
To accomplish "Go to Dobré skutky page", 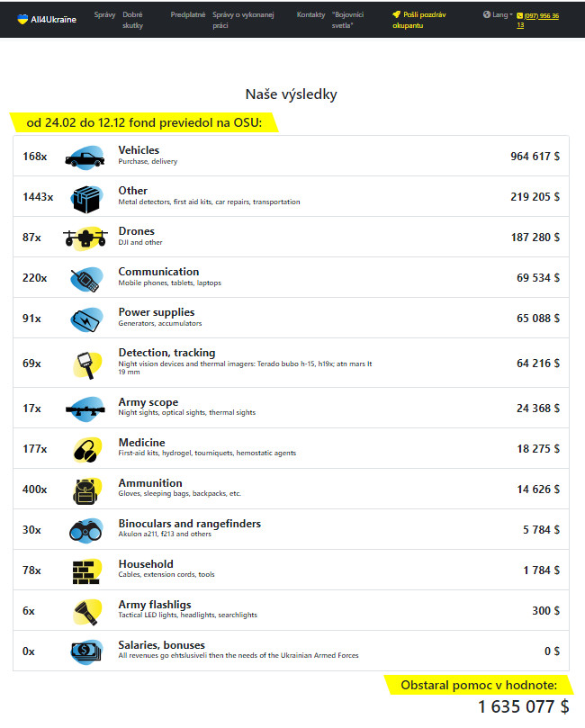I will pyautogui.click(x=133, y=20).
